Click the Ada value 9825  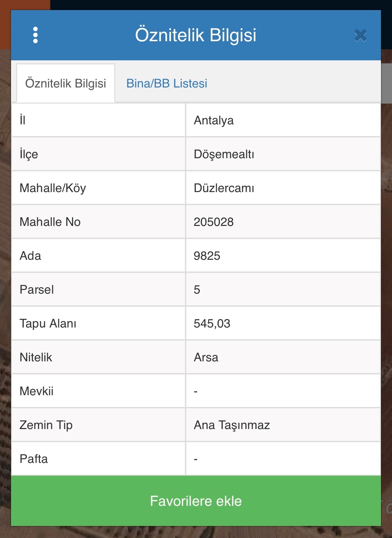click(207, 256)
